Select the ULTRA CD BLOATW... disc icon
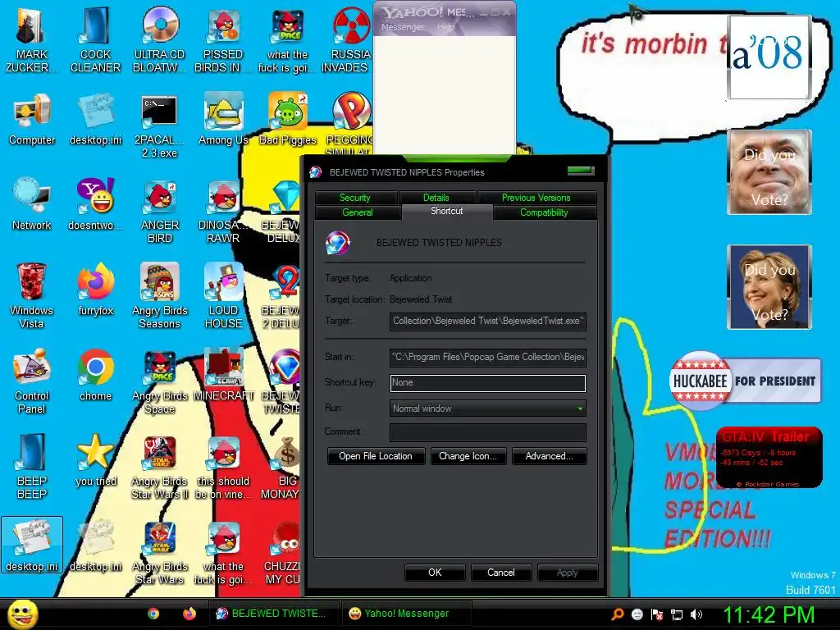 coord(160,39)
